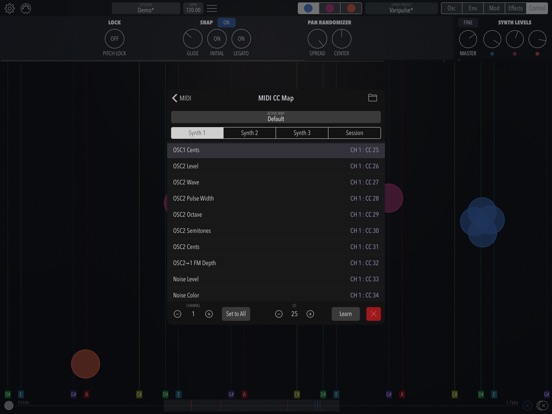Open the Active Map Default dropdown
Viewport: 552px width, 414px height.
(x=276, y=117)
